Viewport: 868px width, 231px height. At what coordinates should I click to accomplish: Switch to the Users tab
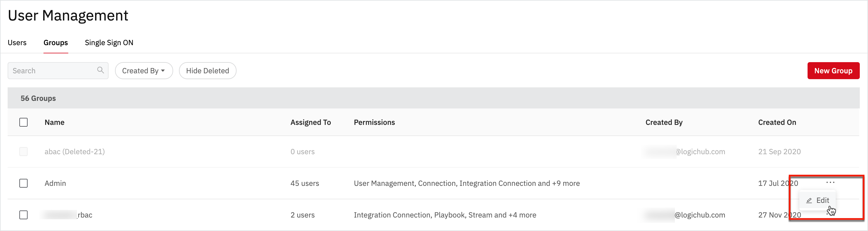click(17, 43)
